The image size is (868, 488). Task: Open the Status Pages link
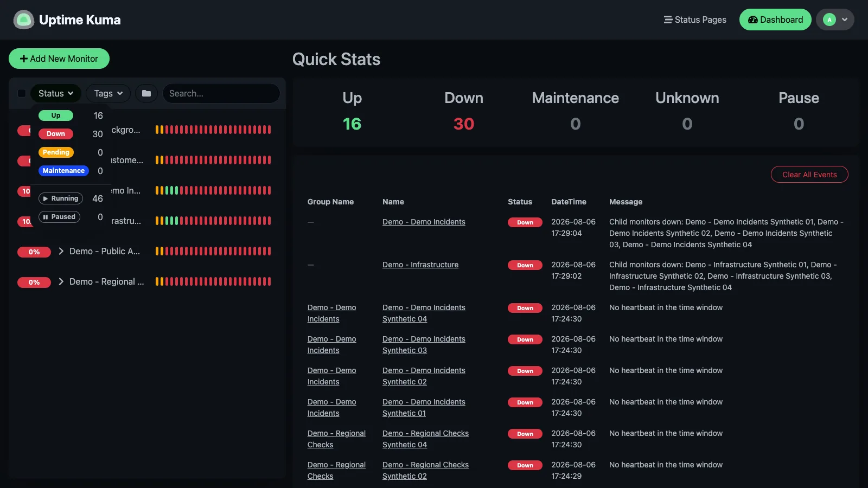click(695, 20)
